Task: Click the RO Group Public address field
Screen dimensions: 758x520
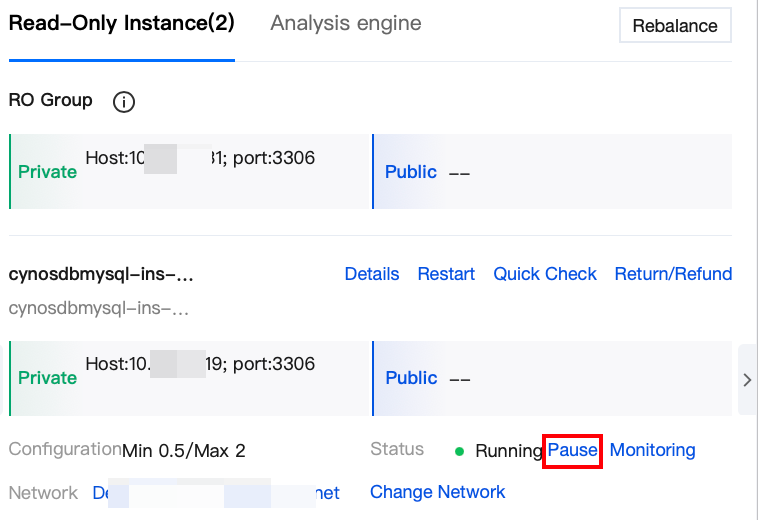Action: (x=459, y=172)
